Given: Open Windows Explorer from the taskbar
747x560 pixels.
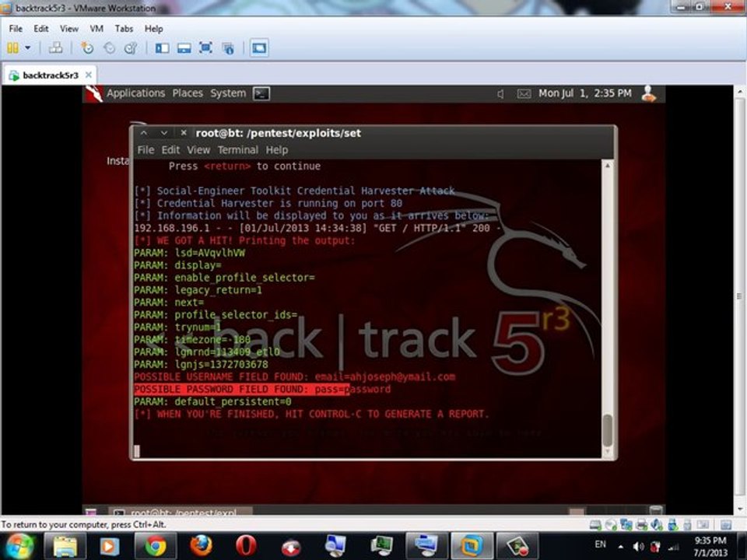Looking at the screenshot, I should pos(65,546).
